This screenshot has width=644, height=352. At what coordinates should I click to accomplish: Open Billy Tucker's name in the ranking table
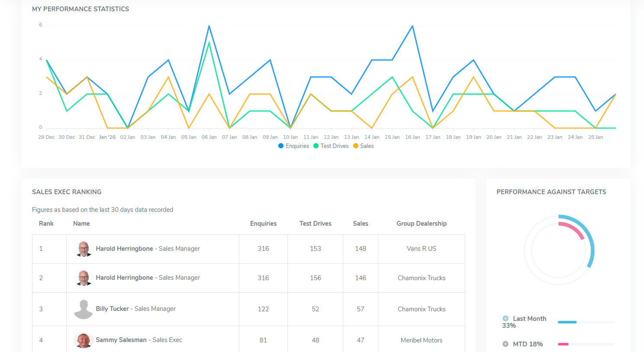[x=113, y=309]
